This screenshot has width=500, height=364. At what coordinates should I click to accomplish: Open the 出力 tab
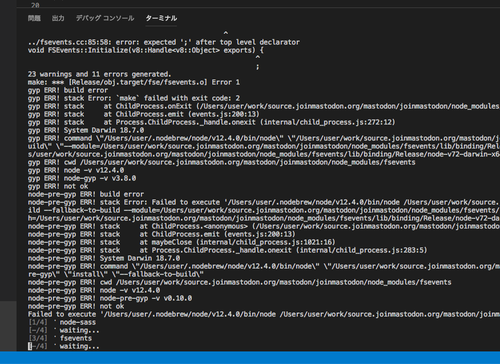(58, 18)
